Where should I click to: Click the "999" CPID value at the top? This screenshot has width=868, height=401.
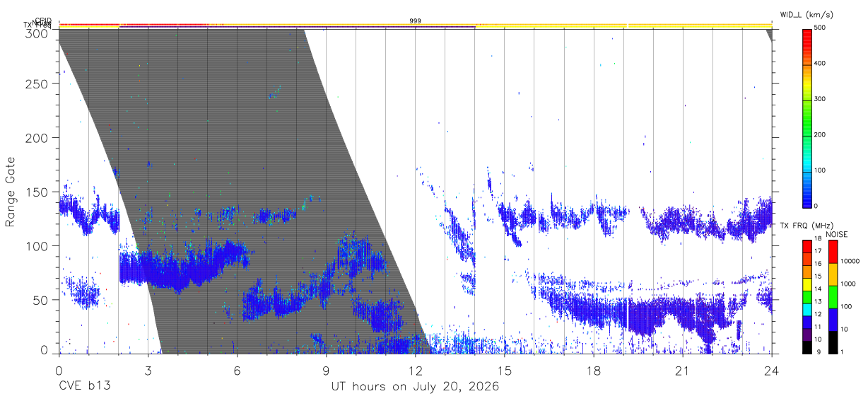415,21
